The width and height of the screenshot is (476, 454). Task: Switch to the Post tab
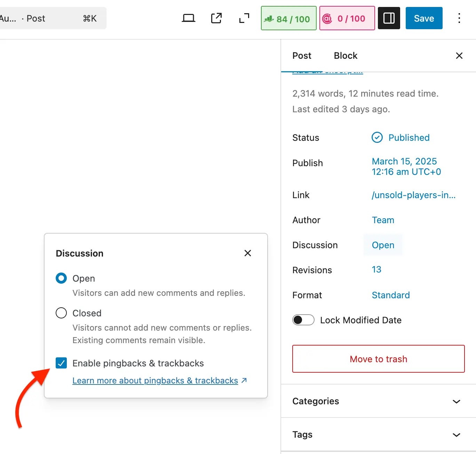point(302,56)
